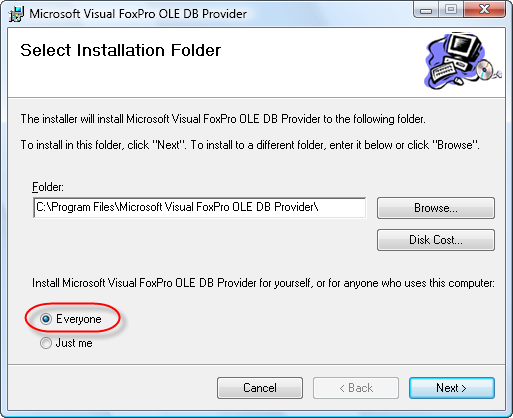Image resolution: width=513 pixels, height=418 pixels.
Task: Click the installer icon in the title bar
Action: (x=16, y=14)
